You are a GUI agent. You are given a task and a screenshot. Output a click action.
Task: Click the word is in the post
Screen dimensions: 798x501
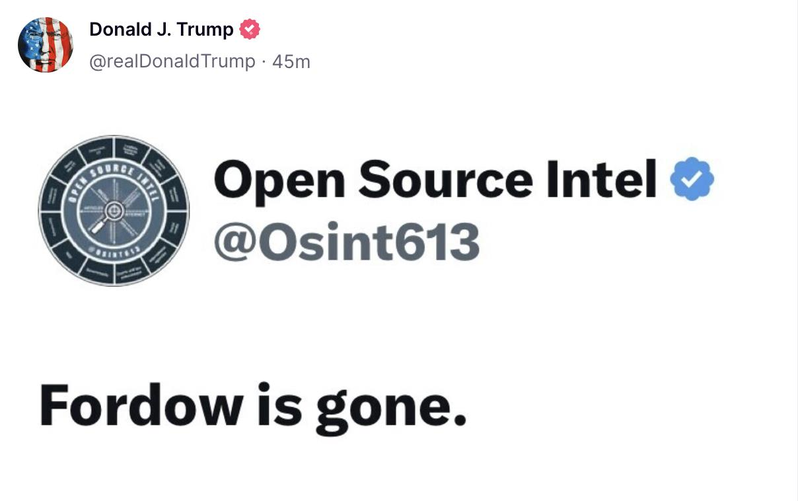[x=279, y=404]
